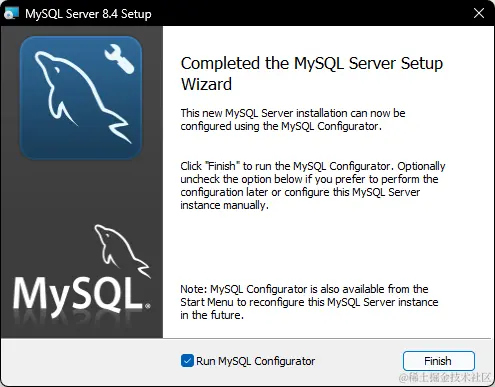
Task: Click the dark gray sidebar banner area
Action: 82,193
